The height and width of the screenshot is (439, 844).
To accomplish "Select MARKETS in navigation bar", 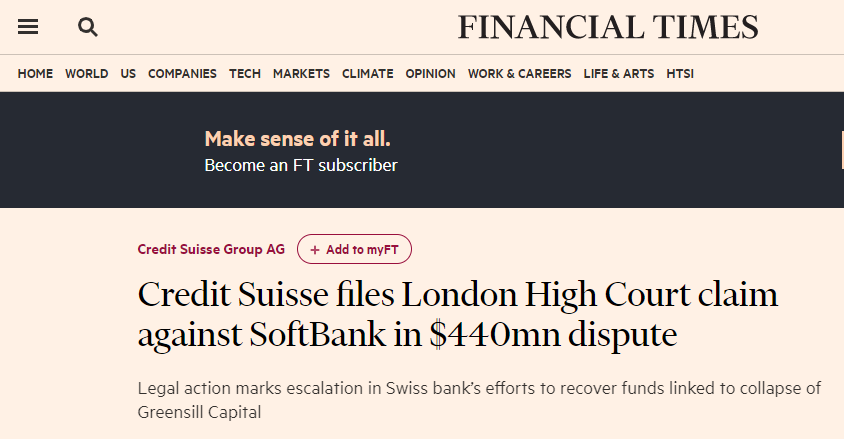I will pos(301,74).
